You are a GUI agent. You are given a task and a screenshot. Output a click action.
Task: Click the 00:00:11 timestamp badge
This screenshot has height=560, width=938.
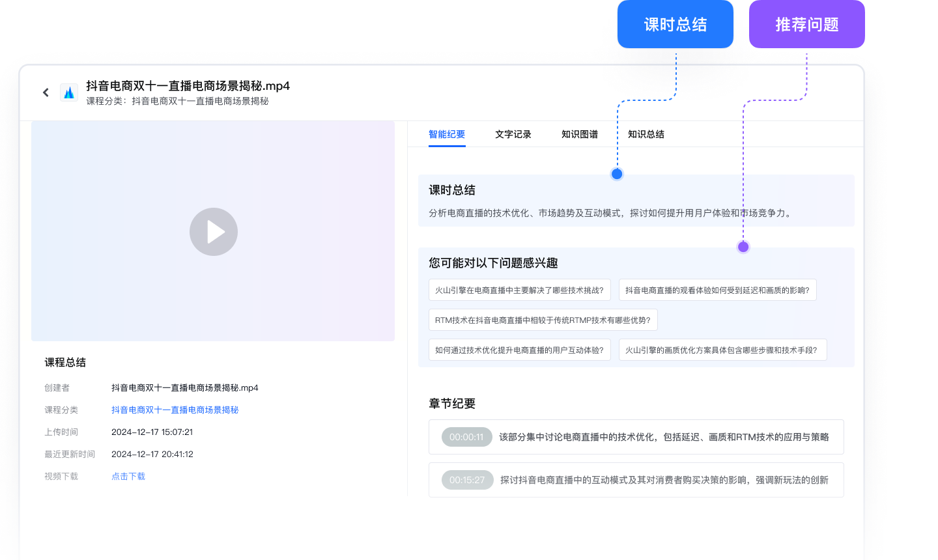[x=466, y=437]
